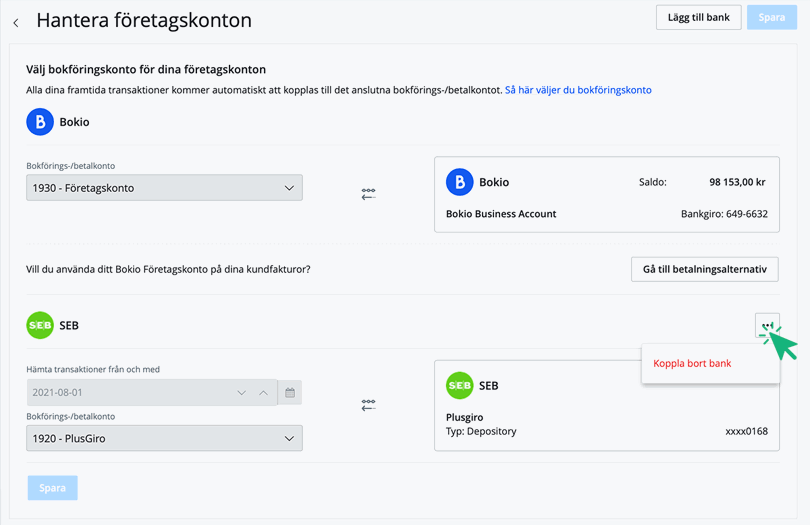The height and width of the screenshot is (525, 810).
Task: Click the top-right Spara button
Action: tap(772, 18)
